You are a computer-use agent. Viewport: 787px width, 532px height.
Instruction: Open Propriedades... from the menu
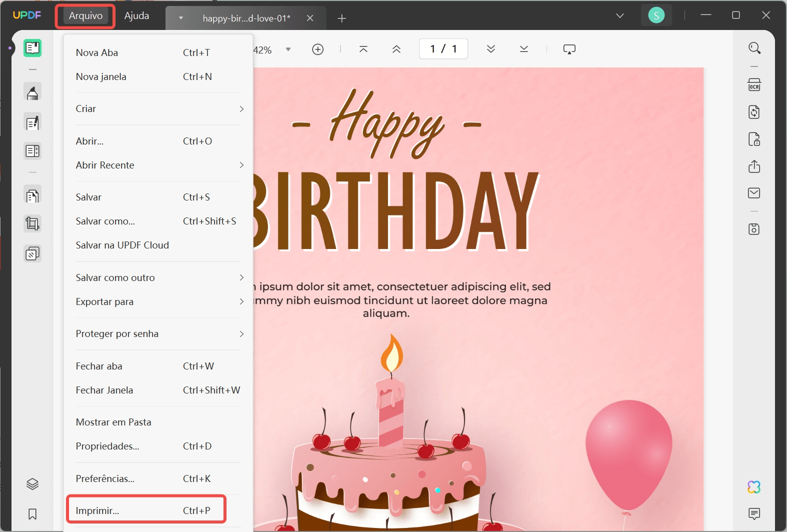tap(158, 446)
